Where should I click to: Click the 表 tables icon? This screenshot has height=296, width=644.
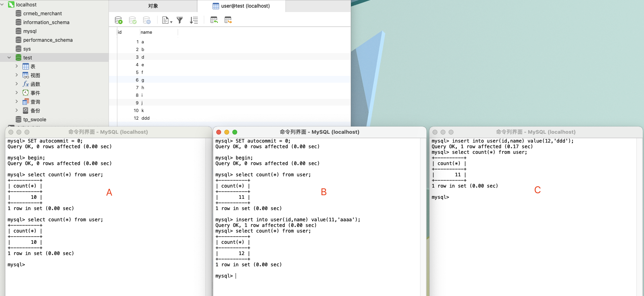[x=26, y=66]
